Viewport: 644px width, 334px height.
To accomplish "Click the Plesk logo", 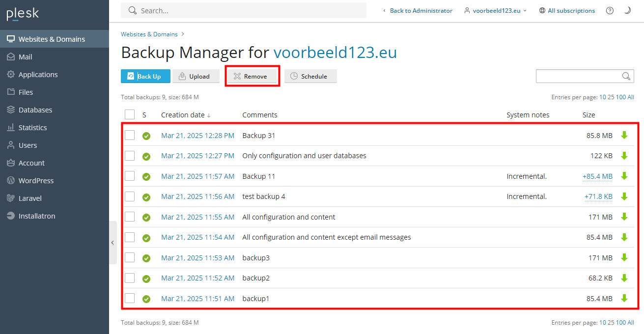I will coord(23,14).
